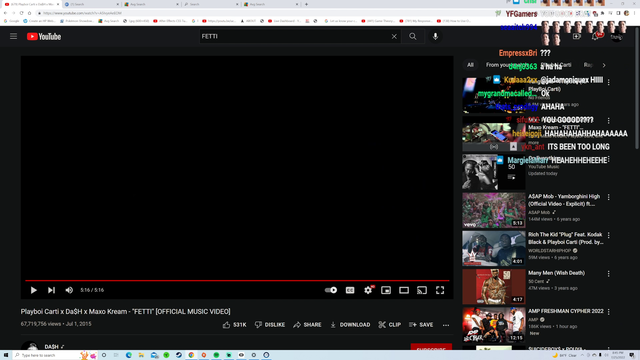Click the DISLIKE thumbs down
This screenshot has width=640, height=360.
coord(270,325)
